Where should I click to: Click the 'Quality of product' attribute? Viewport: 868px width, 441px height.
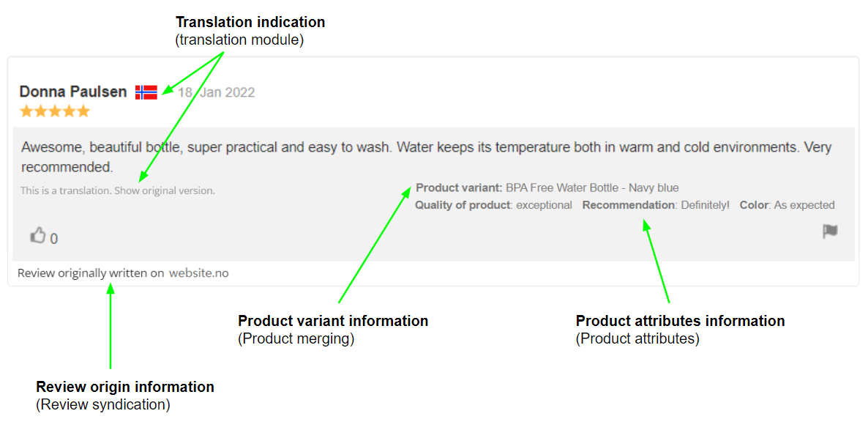[x=462, y=205]
